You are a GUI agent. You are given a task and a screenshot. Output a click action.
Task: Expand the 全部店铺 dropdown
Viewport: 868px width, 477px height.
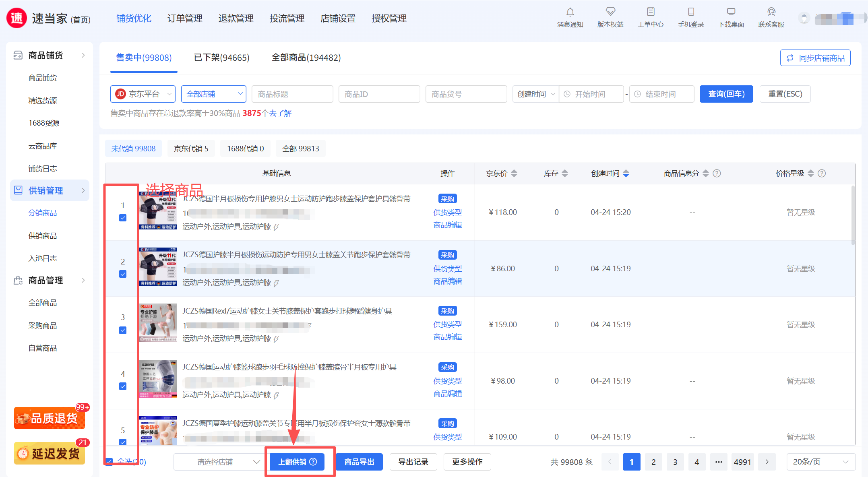tap(214, 94)
